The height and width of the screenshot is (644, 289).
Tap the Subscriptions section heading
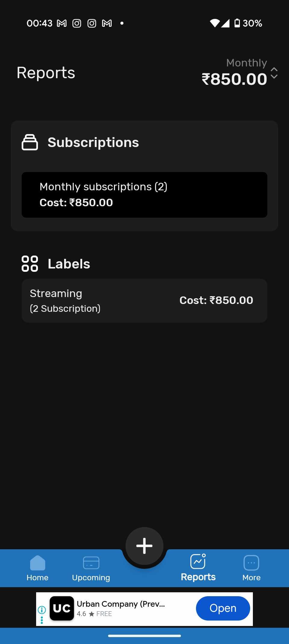[x=93, y=142]
